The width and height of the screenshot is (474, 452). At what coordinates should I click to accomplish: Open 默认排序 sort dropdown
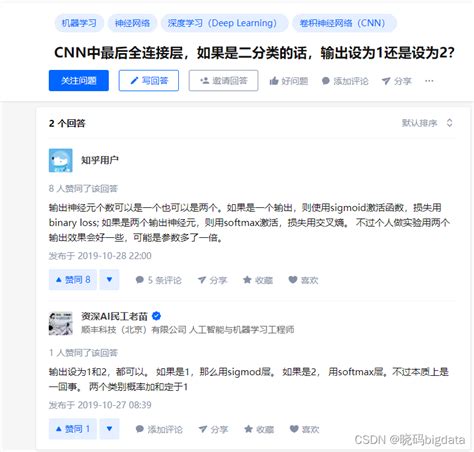[427, 123]
